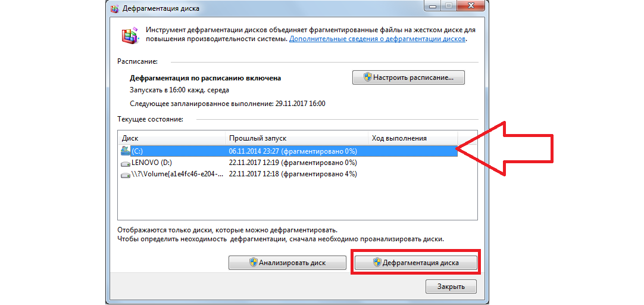The width and height of the screenshot is (644, 305).
Task: Start analysis with Анализировать диск
Action: (286, 263)
